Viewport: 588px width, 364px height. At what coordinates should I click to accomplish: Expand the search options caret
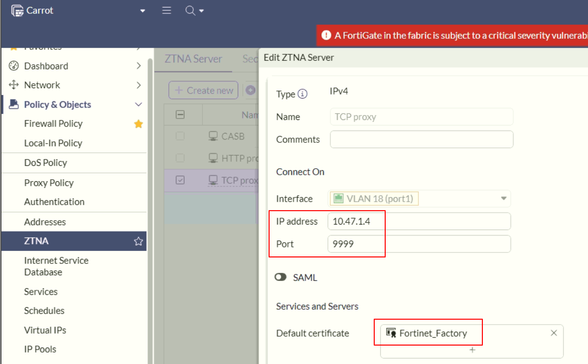point(201,11)
